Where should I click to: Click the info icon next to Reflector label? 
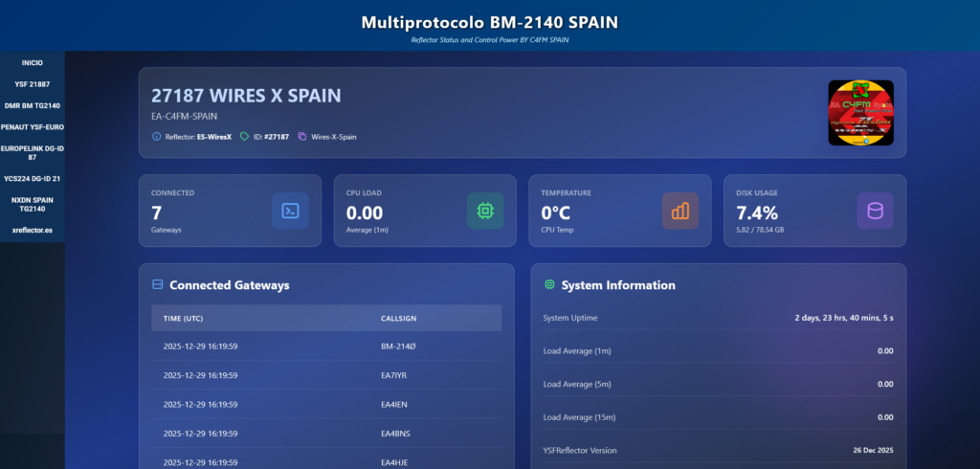(x=157, y=137)
